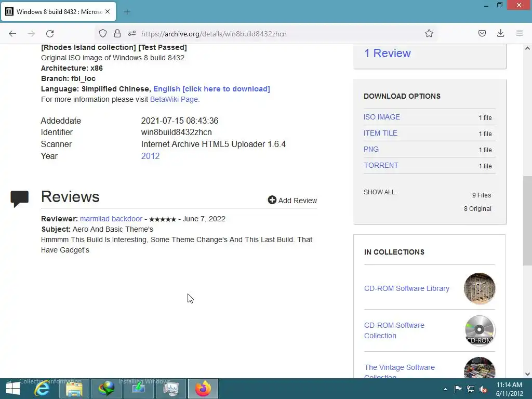
Task: Open the 2012 year link
Action: [150, 156]
